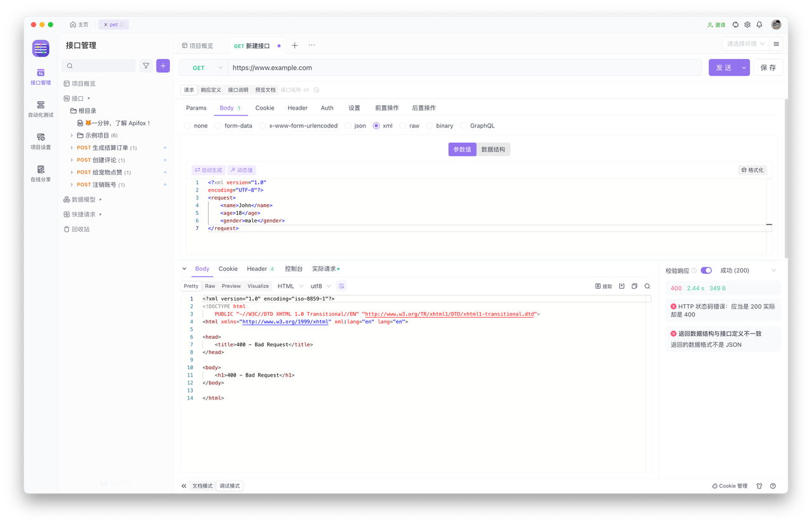This screenshot has height=525, width=812.
Task: Collapse the response panel chevron
Action: pyautogui.click(x=185, y=269)
